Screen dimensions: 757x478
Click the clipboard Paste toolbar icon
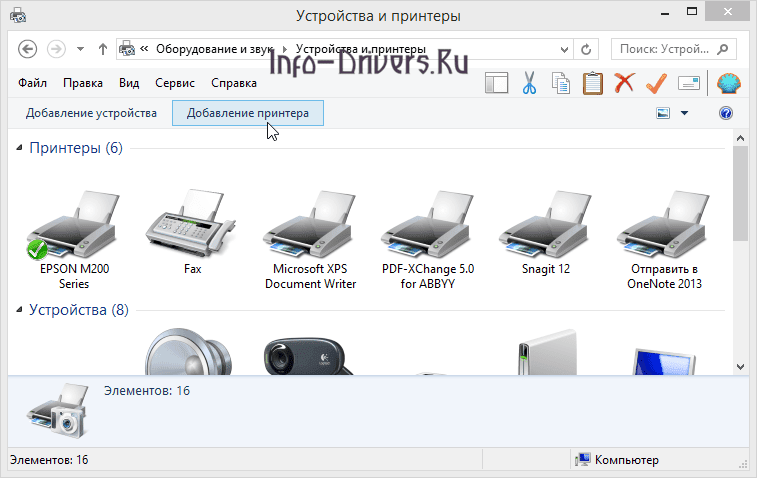[x=592, y=83]
